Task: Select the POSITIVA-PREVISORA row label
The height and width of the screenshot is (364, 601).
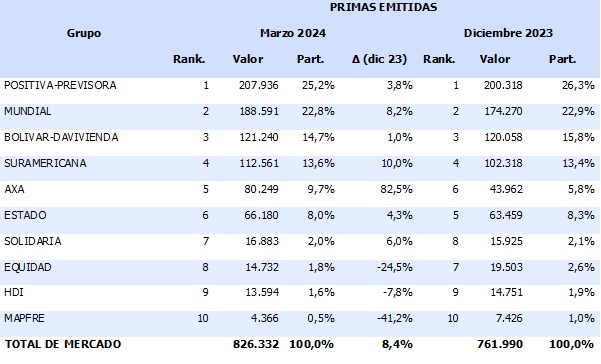Action: point(60,85)
